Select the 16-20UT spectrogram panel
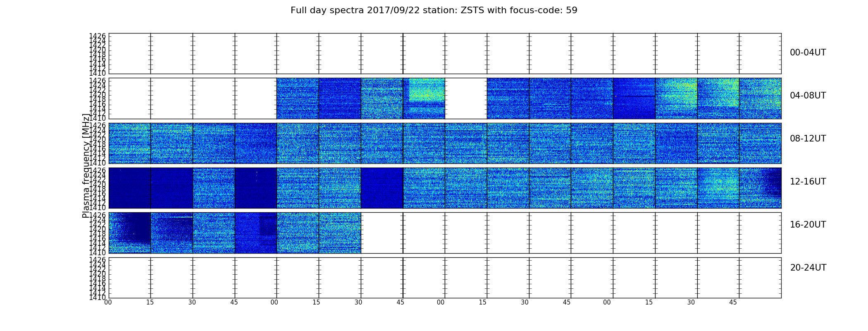 pos(445,233)
